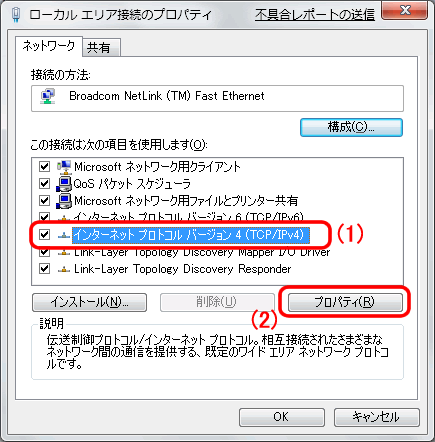Screen dimensions: 435x442
Task: Select the ネットワーク tab
Action: click(x=49, y=46)
